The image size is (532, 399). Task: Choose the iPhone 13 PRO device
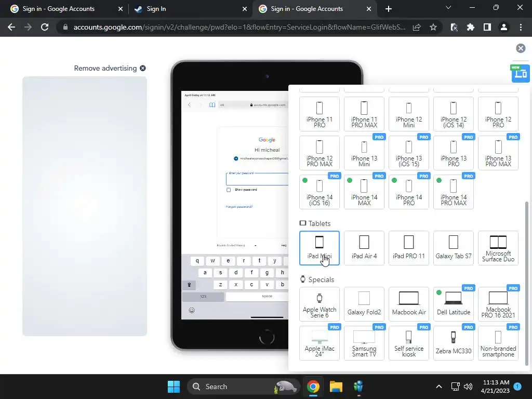453,153
